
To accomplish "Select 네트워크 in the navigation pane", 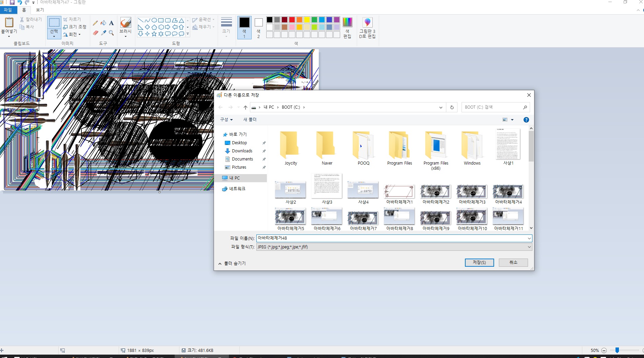I will pos(237,189).
